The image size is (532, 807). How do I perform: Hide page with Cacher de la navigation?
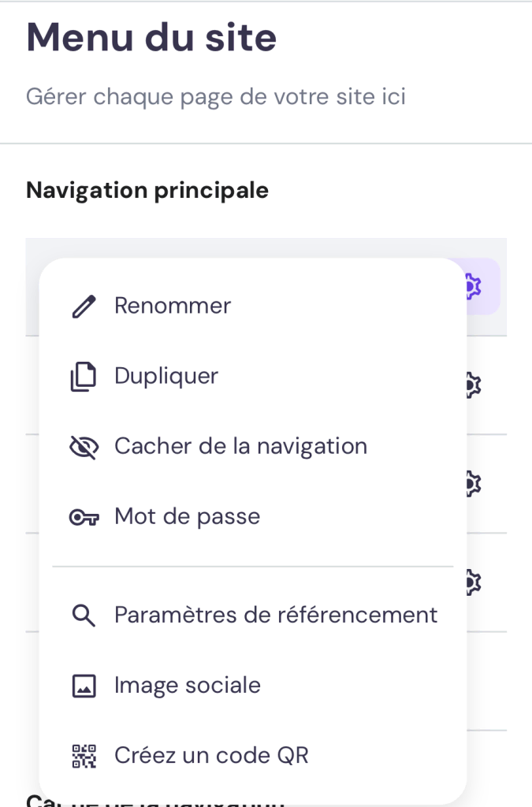(x=240, y=447)
